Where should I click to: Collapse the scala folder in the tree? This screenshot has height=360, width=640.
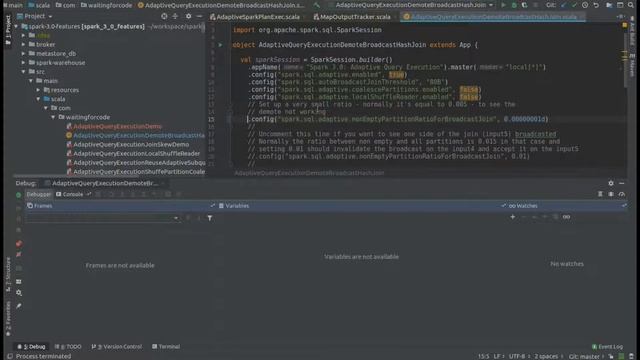coord(38,99)
